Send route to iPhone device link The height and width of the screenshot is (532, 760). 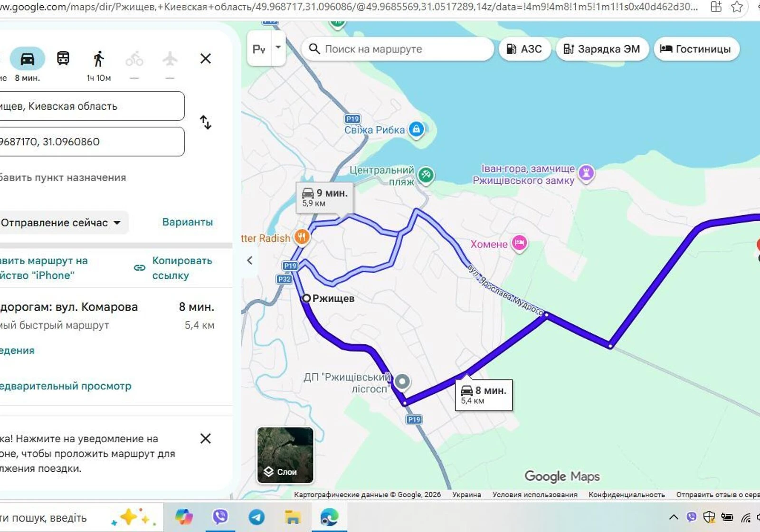coord(44,268)
